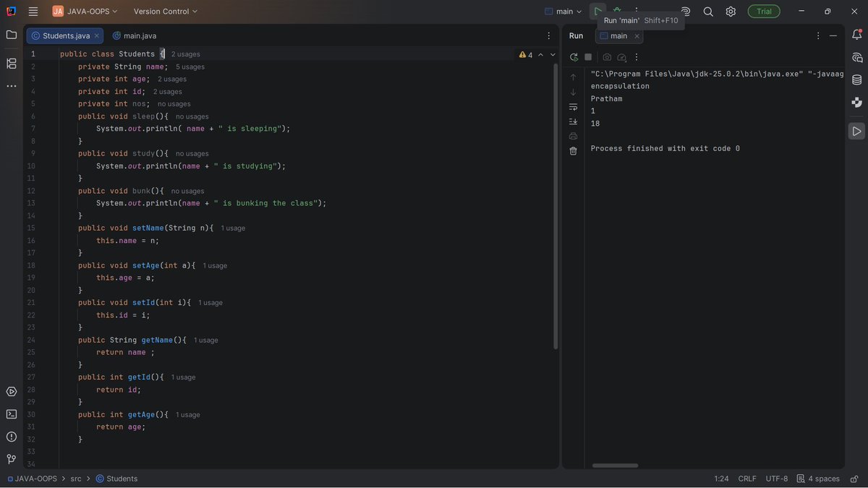Run 'main' with the green play icon
This screenshot has width=868, height=488.
pos(597,12)
